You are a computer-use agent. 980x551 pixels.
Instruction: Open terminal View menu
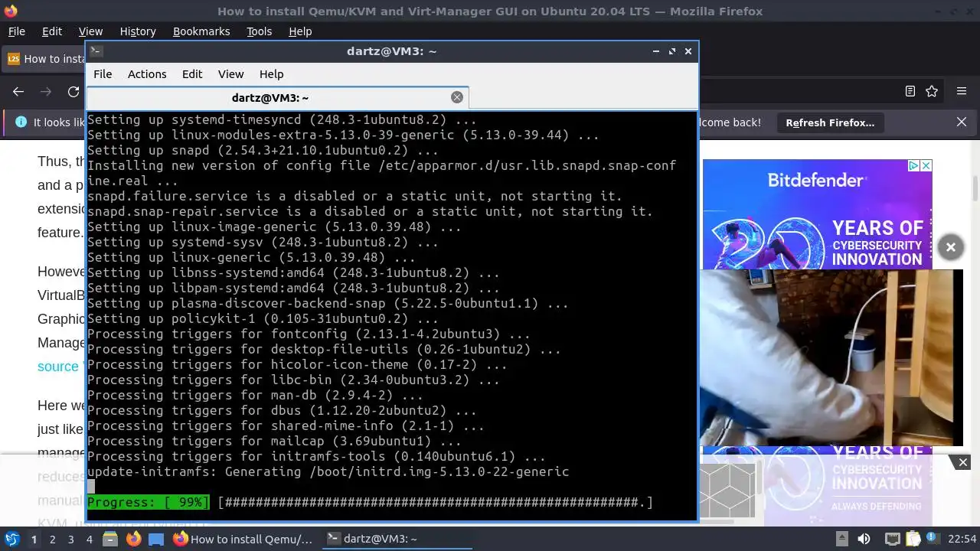point(230,74)
